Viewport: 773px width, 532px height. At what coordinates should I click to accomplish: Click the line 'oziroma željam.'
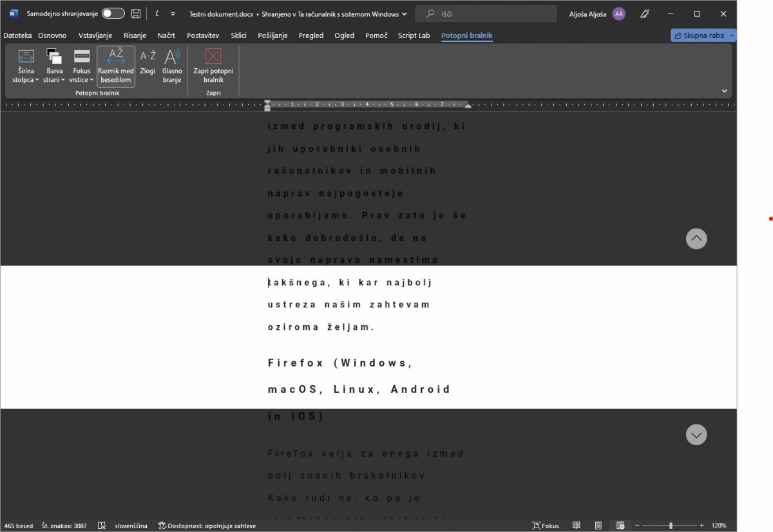tap(321, 327)
